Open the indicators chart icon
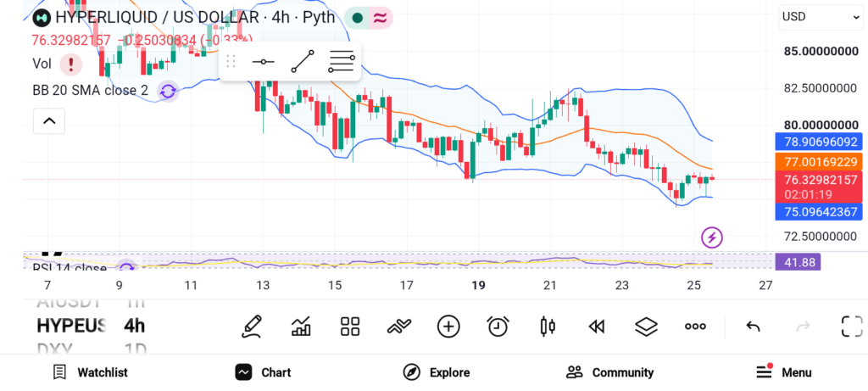Image resolution: width=868 pixels, height=391 pixels. pyautogui.click(x=301, y=327)
